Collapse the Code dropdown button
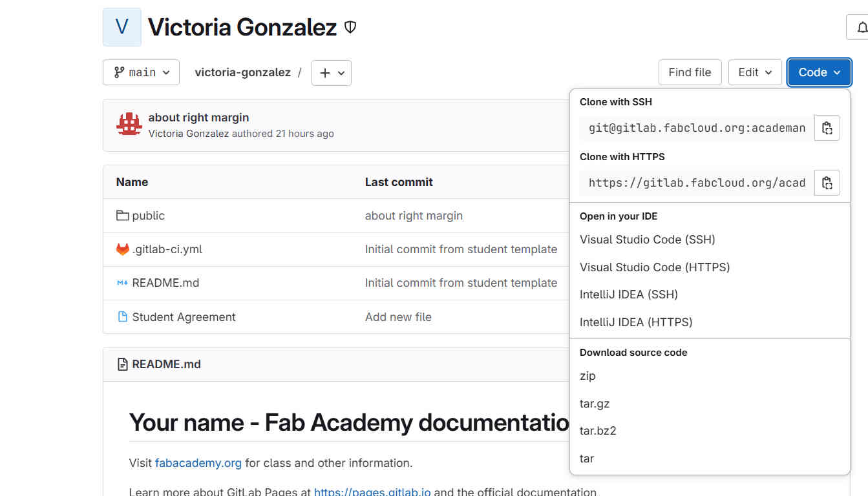This screenshot has width=868, height=496. coord(819,72)
